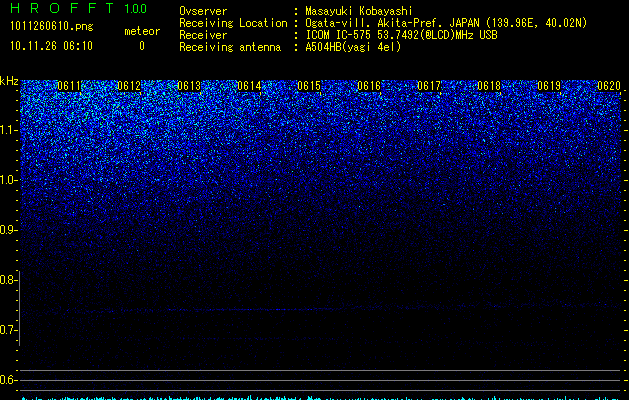
Task: Click the 1.1 frequency axis label
Action: [7, 130]
